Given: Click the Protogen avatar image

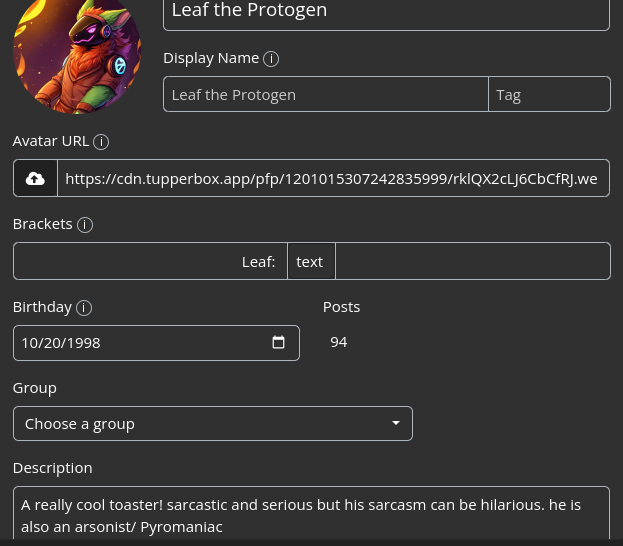Looking at the screenshot, I should point(77,55).
